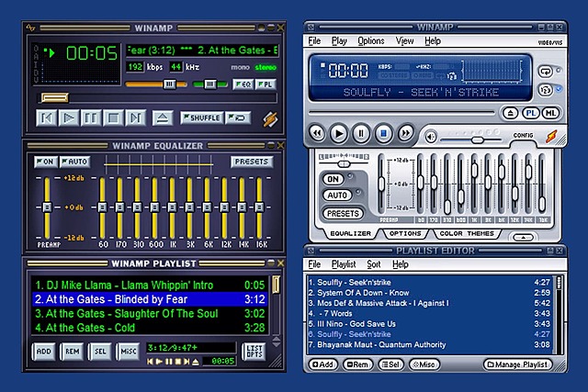Click the 60 Hz band slider

point(102,207)
